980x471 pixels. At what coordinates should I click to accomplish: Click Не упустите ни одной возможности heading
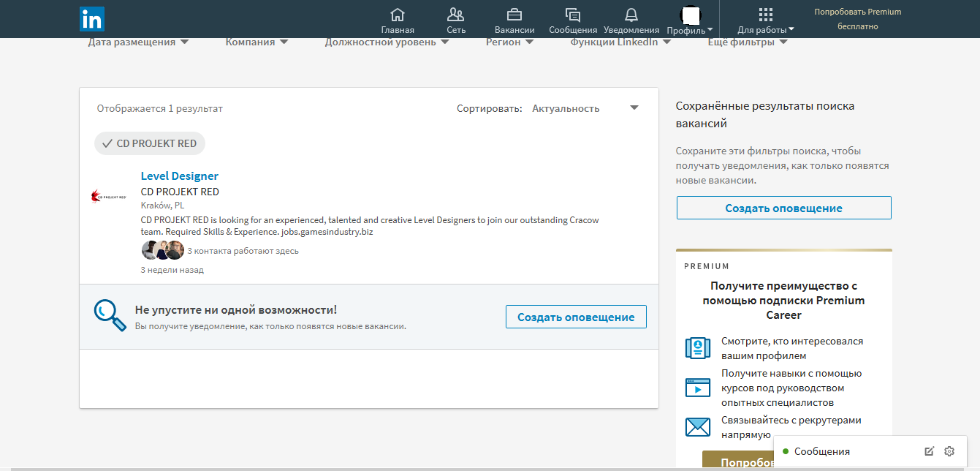(236, 309)
